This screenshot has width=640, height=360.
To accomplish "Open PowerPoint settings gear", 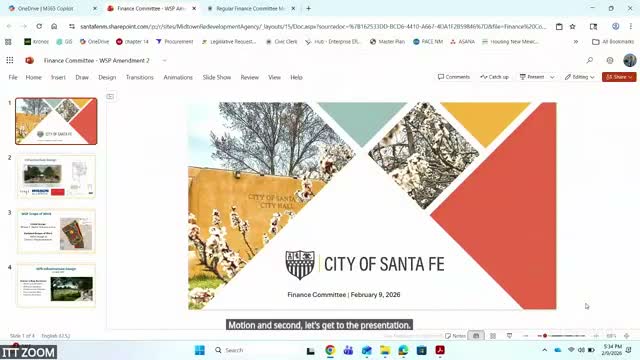I will point(610,60).
